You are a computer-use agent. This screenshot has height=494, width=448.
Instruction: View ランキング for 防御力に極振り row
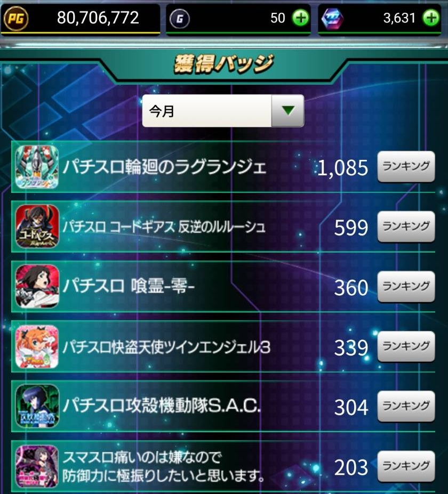pos(406,466)
